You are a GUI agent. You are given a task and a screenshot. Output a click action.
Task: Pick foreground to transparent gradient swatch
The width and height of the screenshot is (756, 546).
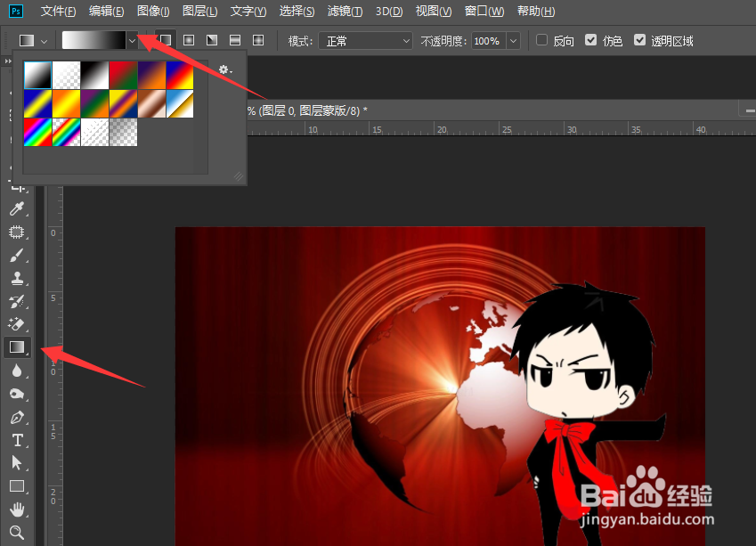coord(66,75)
